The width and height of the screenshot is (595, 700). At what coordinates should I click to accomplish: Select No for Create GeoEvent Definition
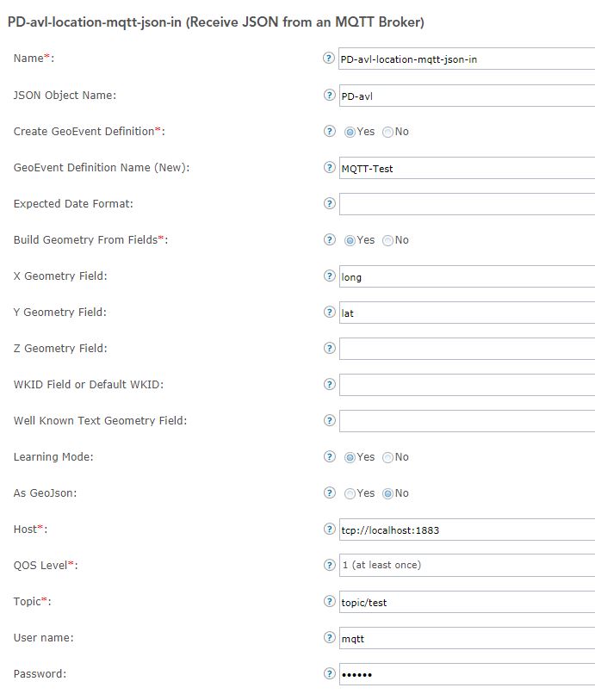point(387,132)
